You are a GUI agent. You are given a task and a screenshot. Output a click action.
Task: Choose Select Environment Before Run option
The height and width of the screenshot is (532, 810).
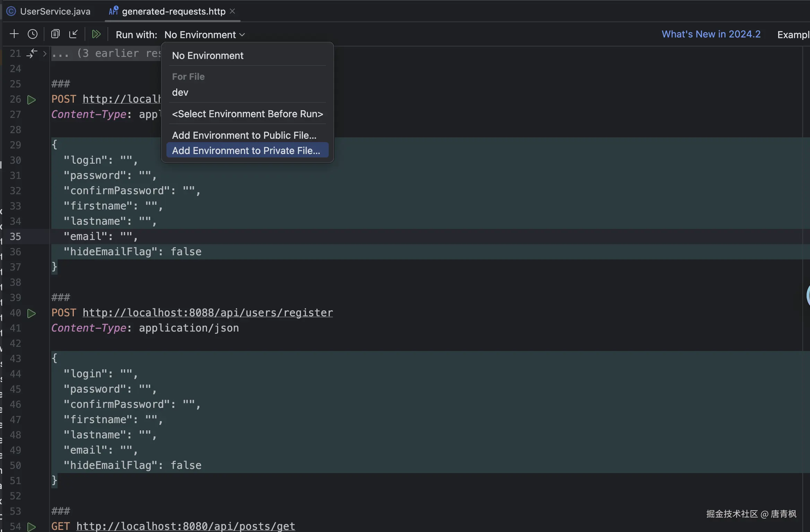tap(247, 114)
